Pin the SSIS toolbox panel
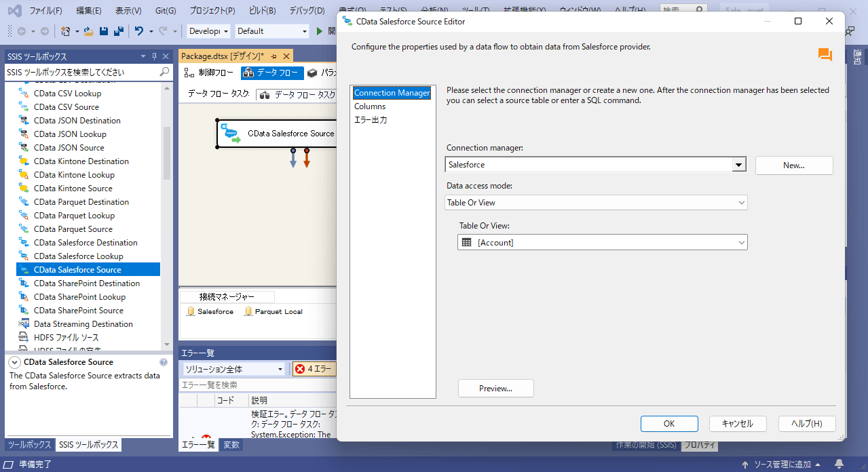This screenshot has height=472, width=868. click(155, 56)
